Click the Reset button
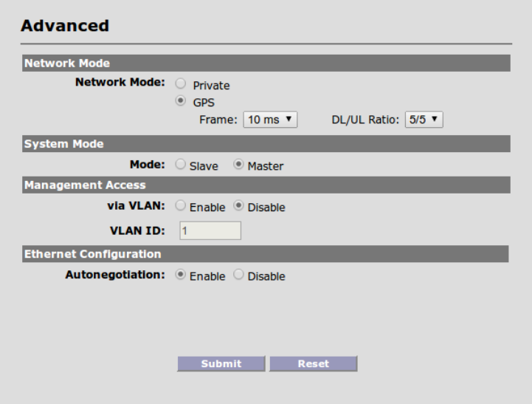The image size is (532, 404). pyautogui.click(x=313, y=363)
